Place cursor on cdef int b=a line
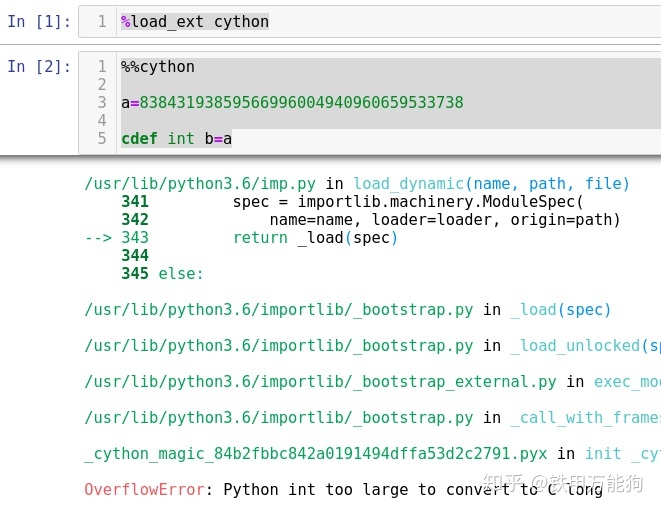 pyautogui.click(x=176, y=138)
